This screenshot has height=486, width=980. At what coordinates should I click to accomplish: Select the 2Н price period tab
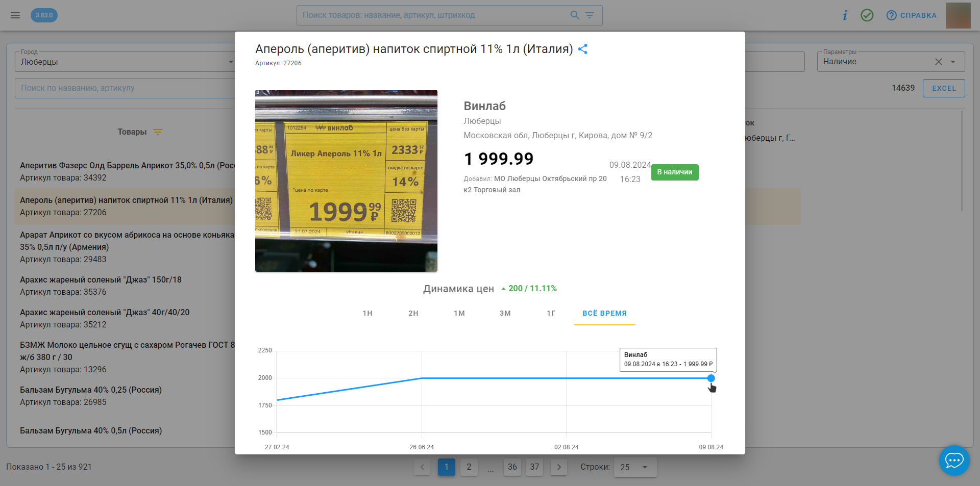pos(413,313)
